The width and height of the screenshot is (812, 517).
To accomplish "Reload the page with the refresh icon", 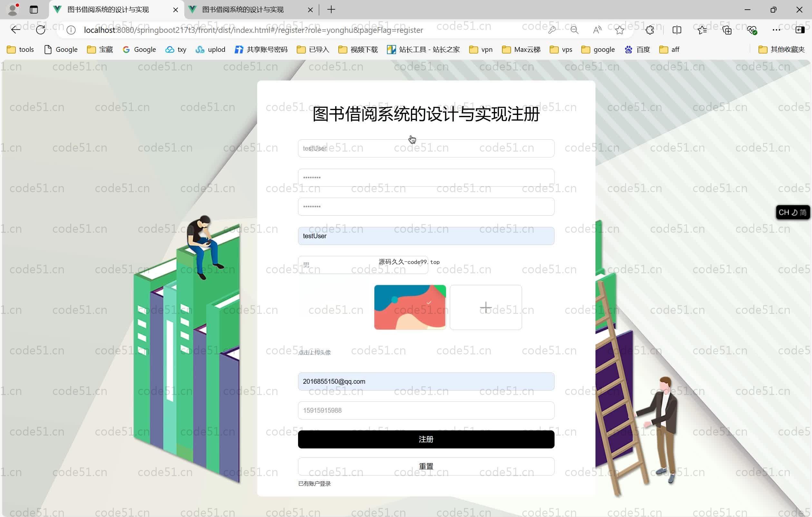I will point(41,30).
